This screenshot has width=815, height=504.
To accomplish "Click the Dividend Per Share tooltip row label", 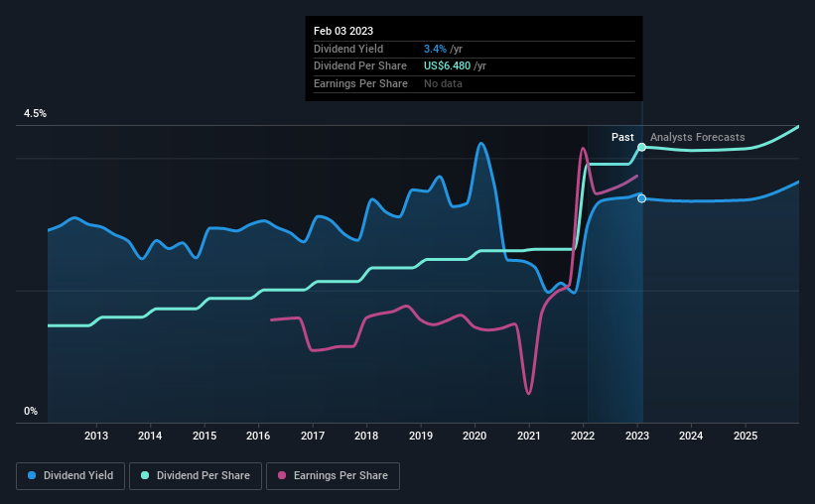I will 360,66.
